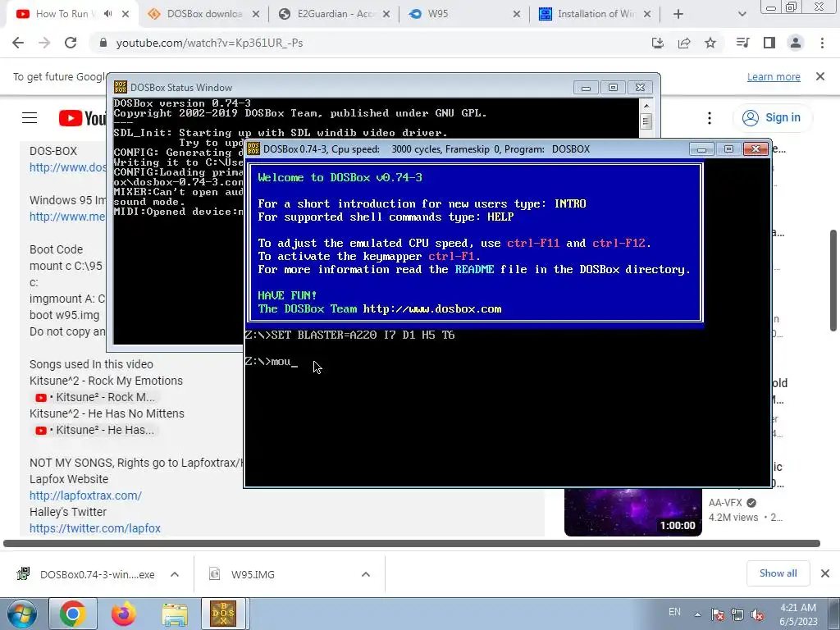
Task: Click Show all downloads
Action: point(778,573)
